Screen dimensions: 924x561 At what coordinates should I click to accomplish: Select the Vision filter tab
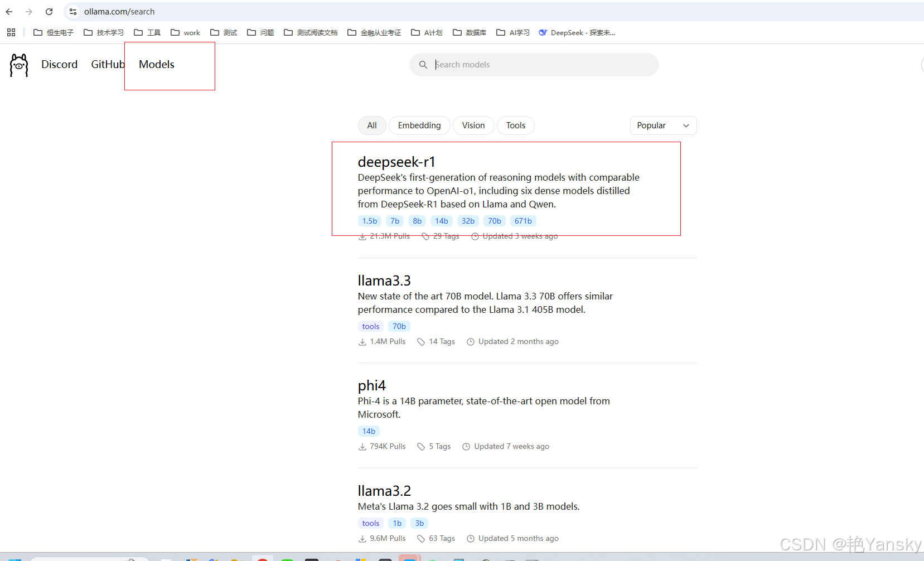pos(473,125)
